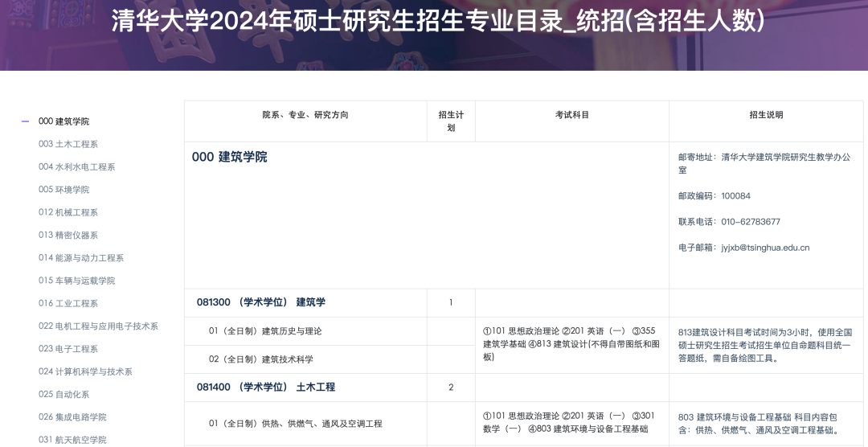Image resolution: width=868 pixels, height=447 pixels.
Task: Open 031 航天航空学院 link
Action: [72, 439]
